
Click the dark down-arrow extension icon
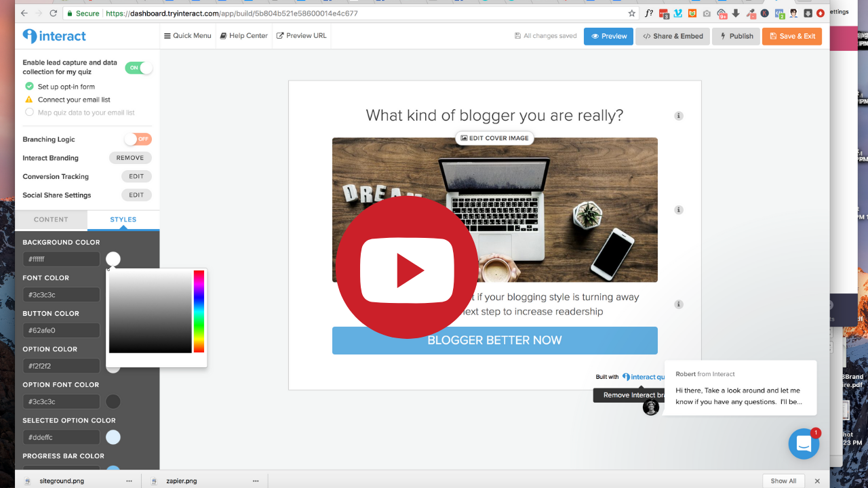coord(736,13)
